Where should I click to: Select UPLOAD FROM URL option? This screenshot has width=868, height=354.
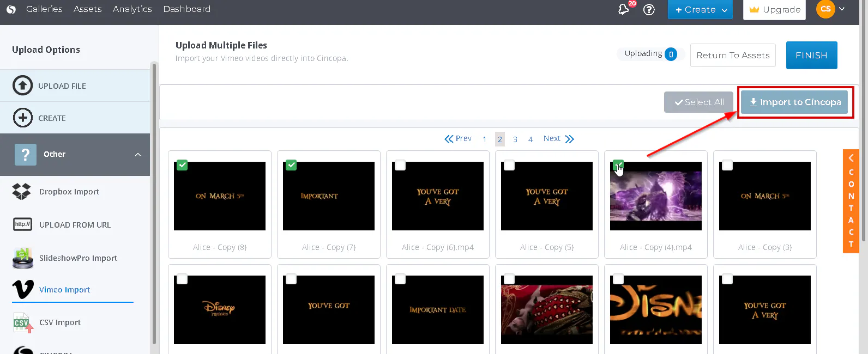point(75,225)
